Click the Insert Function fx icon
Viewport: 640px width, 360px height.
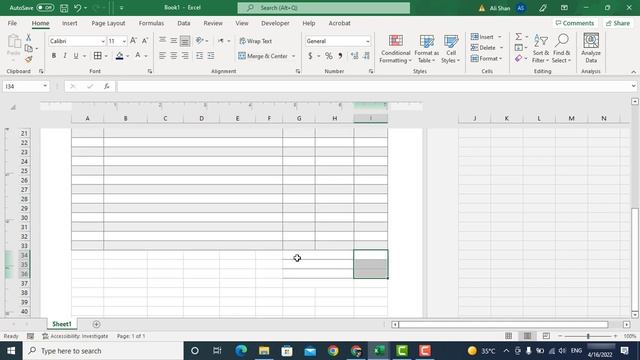coord(107,86)
